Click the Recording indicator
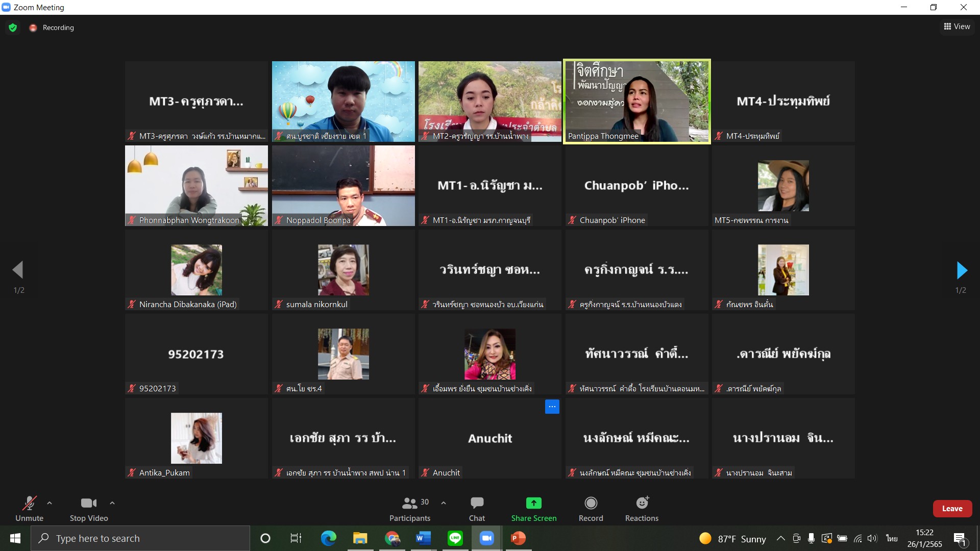The width and height of the screenshot is (980, 551). click(x=53, y=28)
